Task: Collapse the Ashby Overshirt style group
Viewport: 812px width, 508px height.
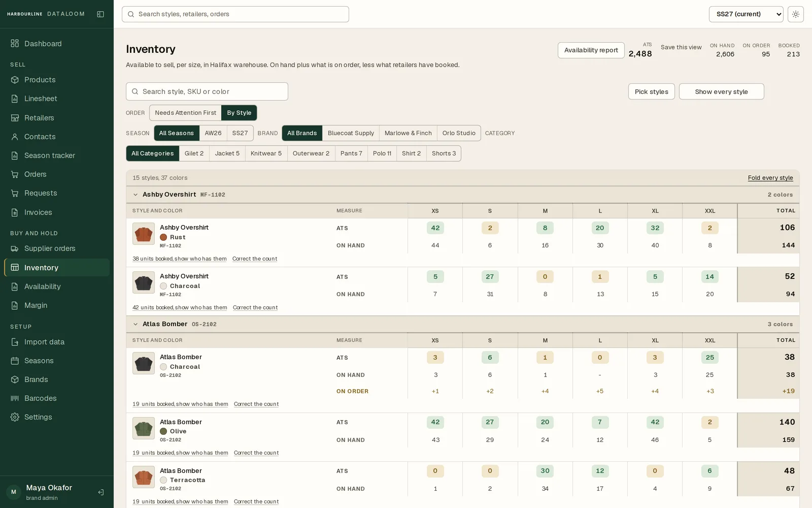Action: 136,195
